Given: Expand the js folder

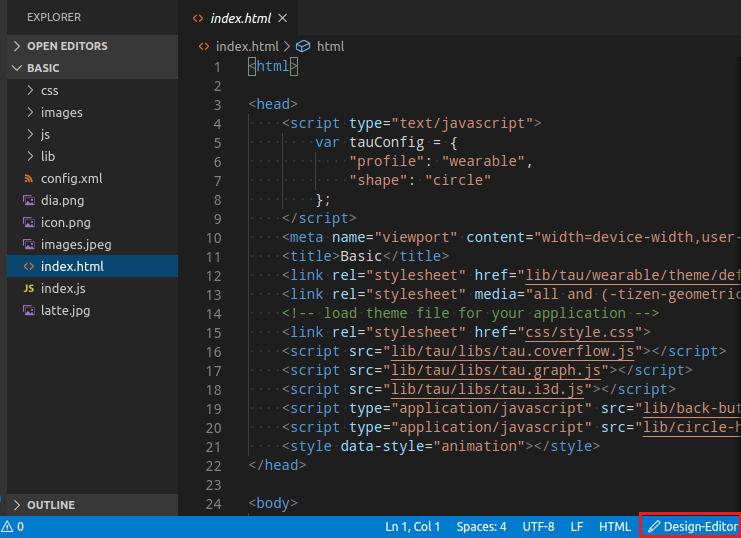Looking at the screenshot, I should (45, 134).
